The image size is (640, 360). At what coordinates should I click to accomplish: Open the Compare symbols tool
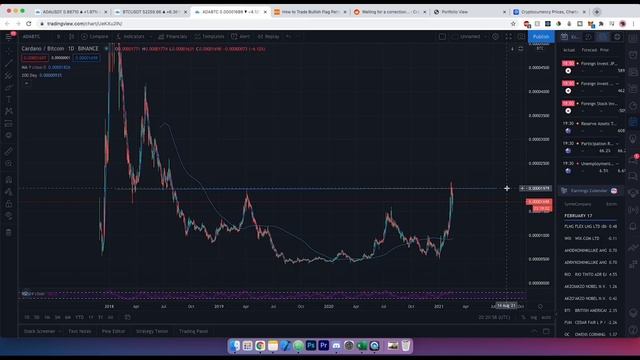click(94, 37)
